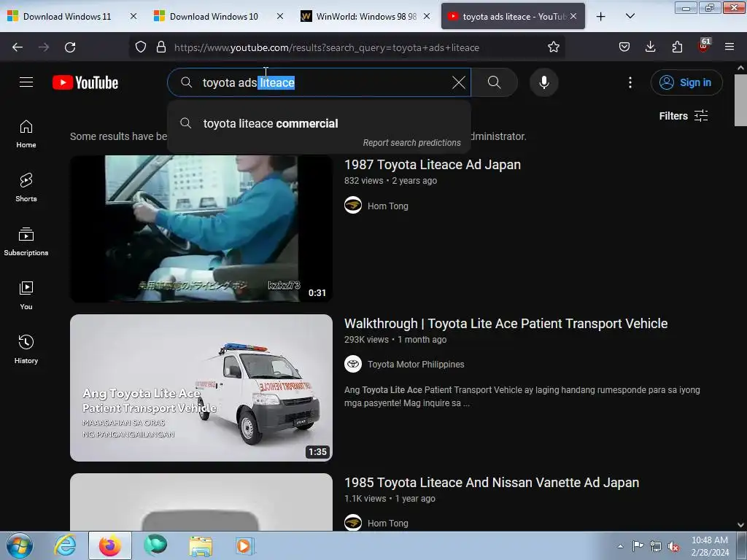Viewport: 747px width, 560px height.
Task: Click the browser forward arrow
Action: click(x=44, y=47)
